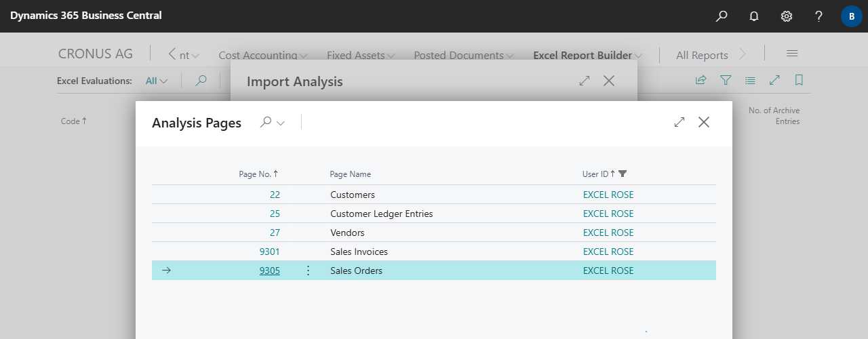Select the Customers page name cell

pos(353,195)
